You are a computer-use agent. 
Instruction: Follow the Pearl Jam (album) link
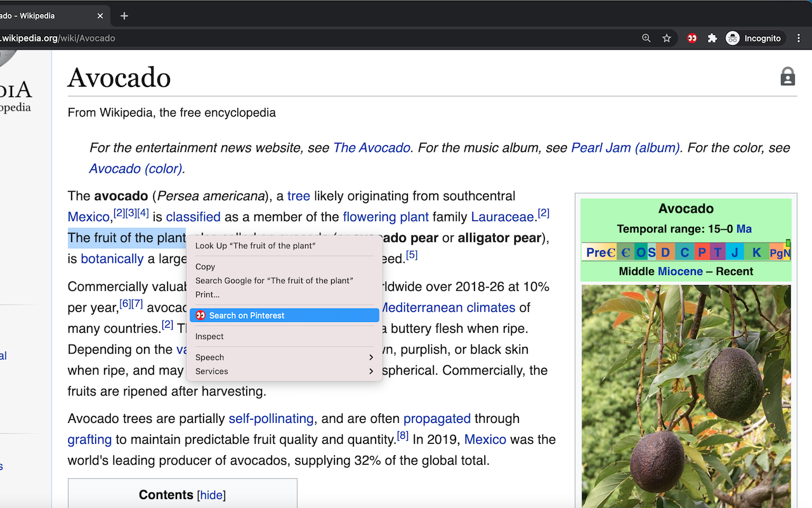click(x=625, y=148)
